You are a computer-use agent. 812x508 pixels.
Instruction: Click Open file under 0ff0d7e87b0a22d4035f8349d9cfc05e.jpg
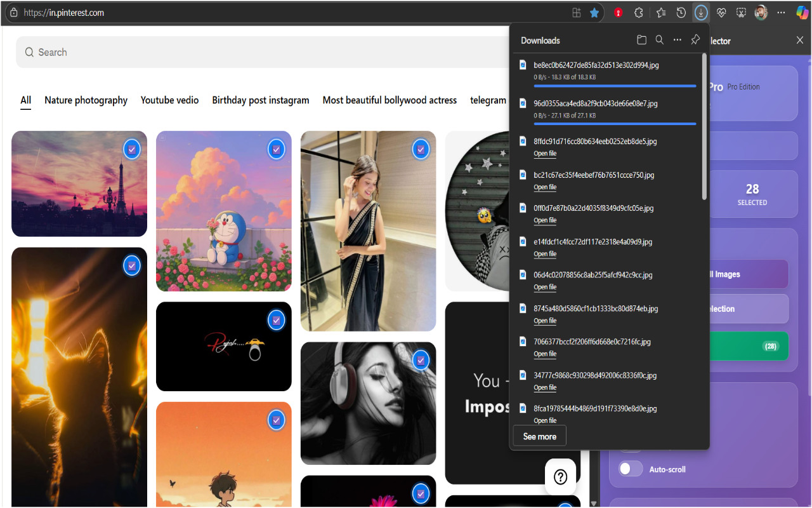(545, 220)
